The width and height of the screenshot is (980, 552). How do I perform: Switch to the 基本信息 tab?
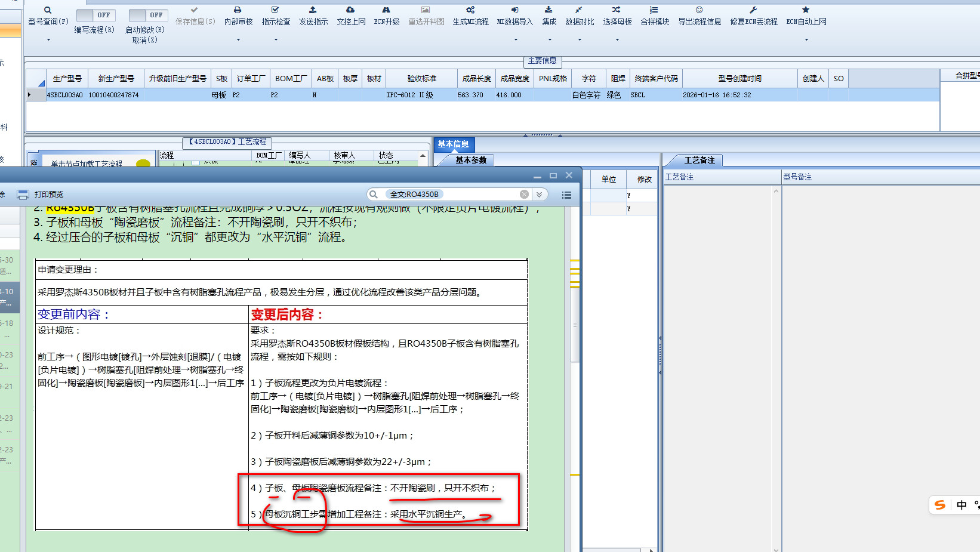click(453, 144)
